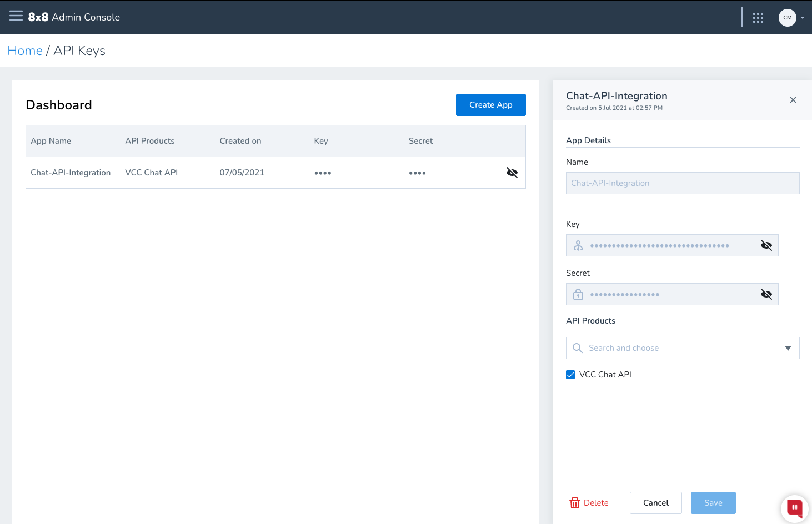This screenshot has width=812, height=524.
Task: Click the Create App button
Action: pyautogui.click(x=490, y=105)
